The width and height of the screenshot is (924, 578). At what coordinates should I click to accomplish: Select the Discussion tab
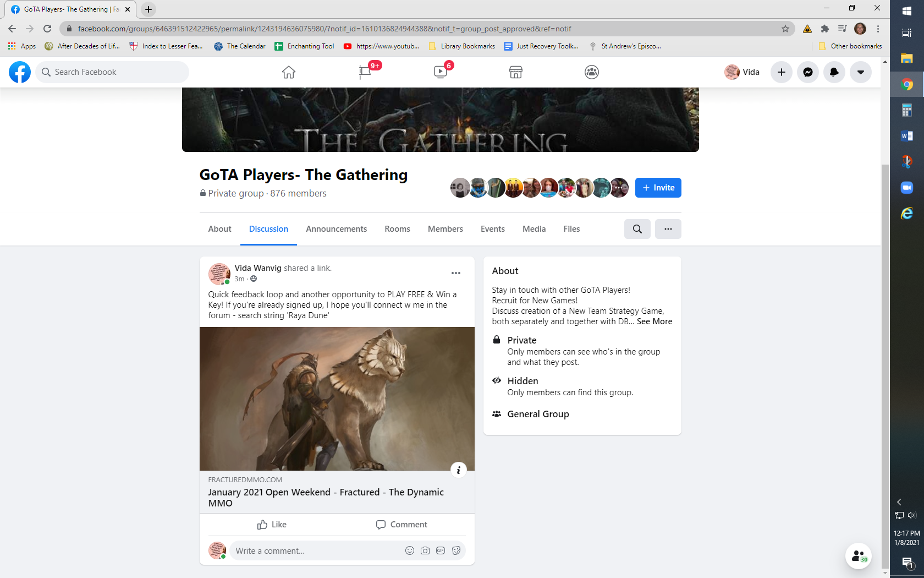268,229
